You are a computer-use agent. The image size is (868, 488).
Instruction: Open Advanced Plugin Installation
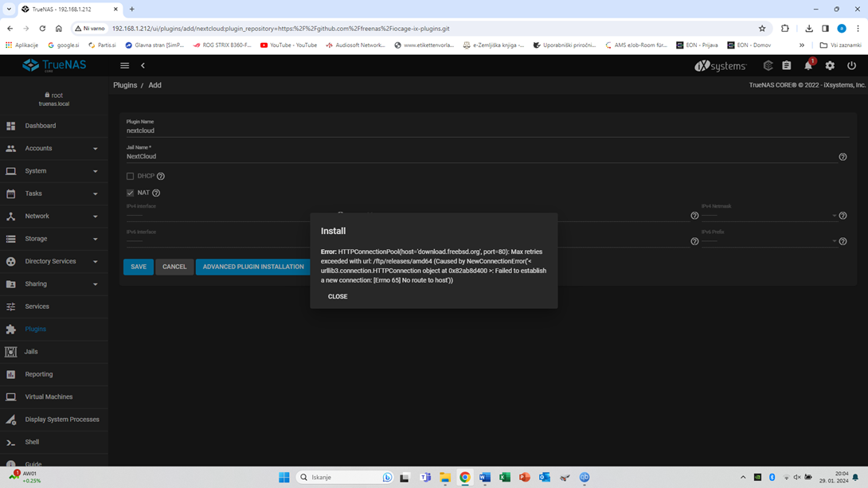tap(253, 267)
